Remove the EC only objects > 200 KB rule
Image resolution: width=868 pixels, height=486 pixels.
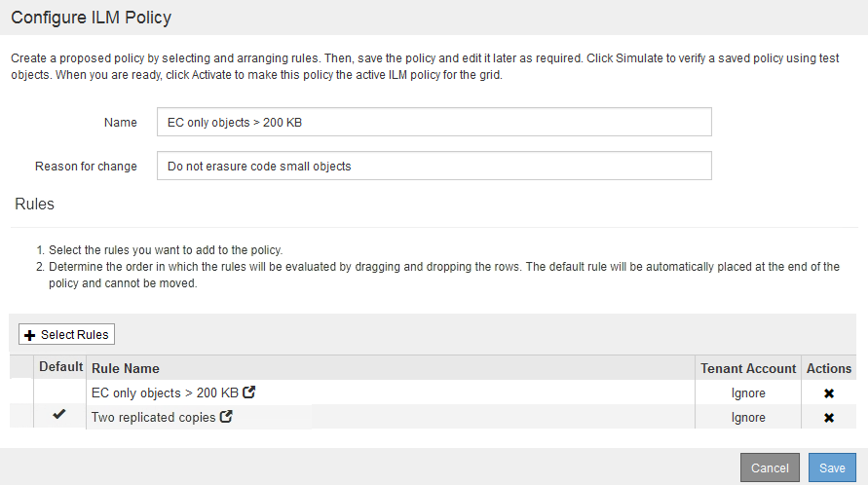829,393
